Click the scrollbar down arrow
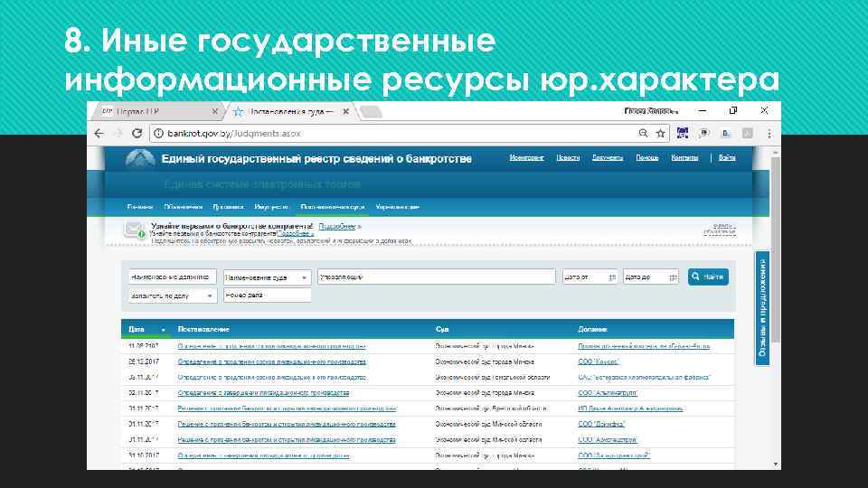This screenshot has height=488, width=868. [x=776, y=465]
